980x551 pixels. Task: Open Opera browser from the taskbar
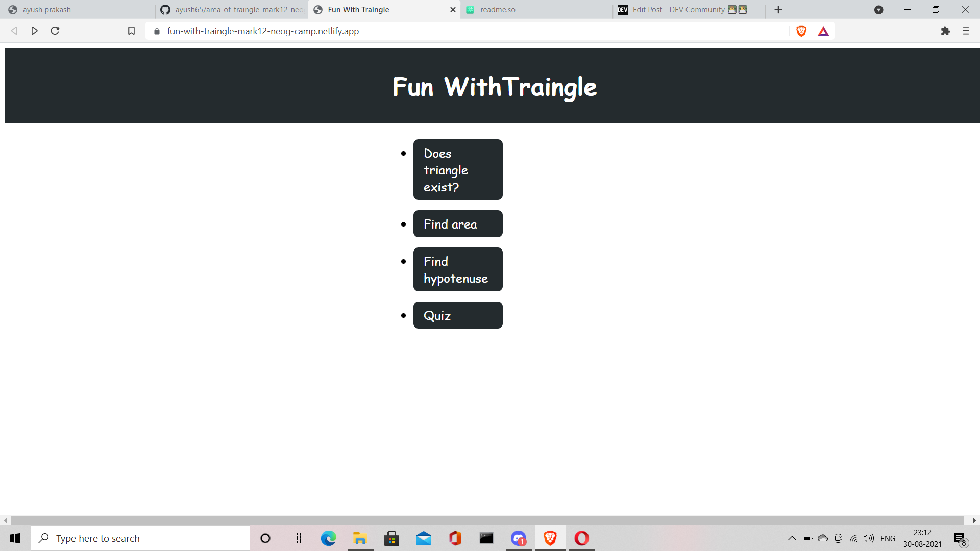pyautogui.click(x=581, y=538)
